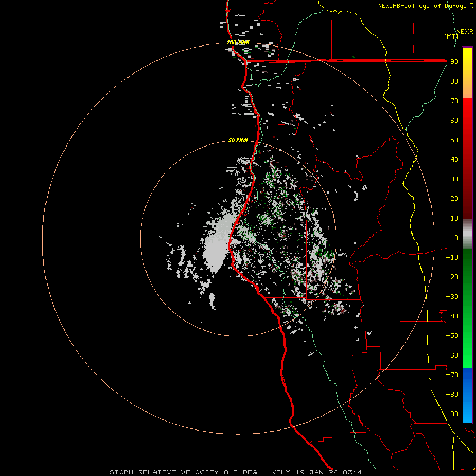Click the 19 JAN 26 date text

(317, 472)
